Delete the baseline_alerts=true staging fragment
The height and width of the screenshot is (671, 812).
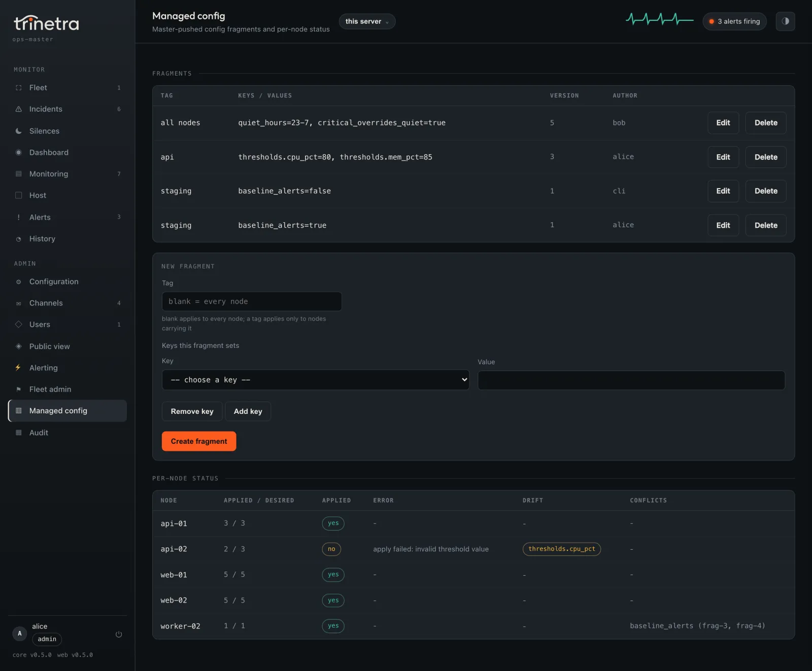pyautogui.click(x=766, y=225)
